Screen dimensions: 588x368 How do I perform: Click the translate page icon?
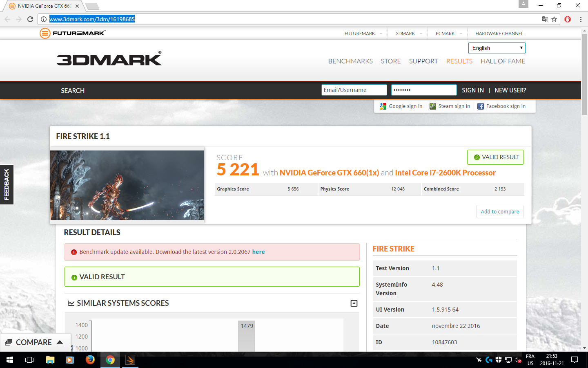[545, 19]
